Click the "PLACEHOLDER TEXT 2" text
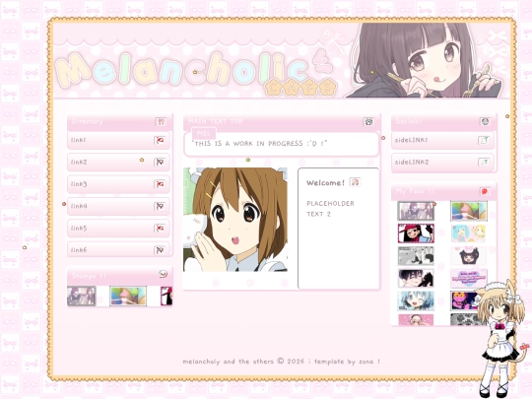 pyautogui.click(x=330, y=209)
